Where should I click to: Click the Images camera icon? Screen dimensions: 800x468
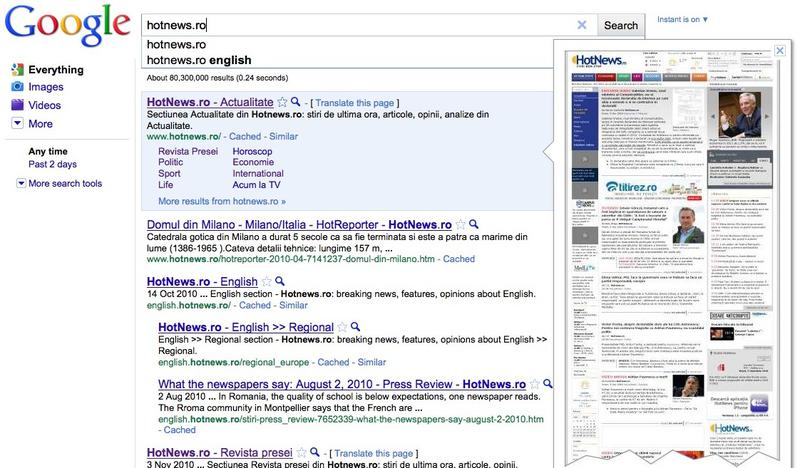[17, 86]
